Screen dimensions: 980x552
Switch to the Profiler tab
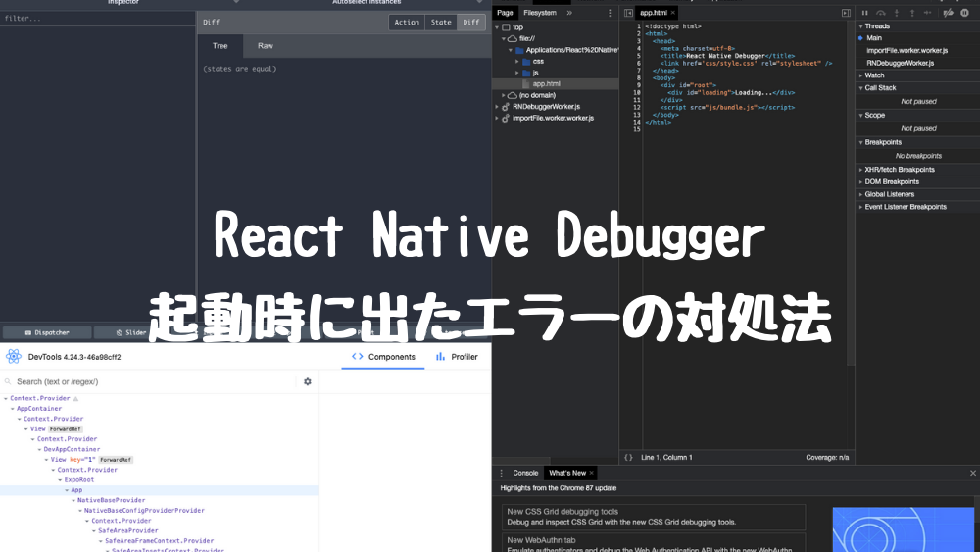[x=457, y=357]
